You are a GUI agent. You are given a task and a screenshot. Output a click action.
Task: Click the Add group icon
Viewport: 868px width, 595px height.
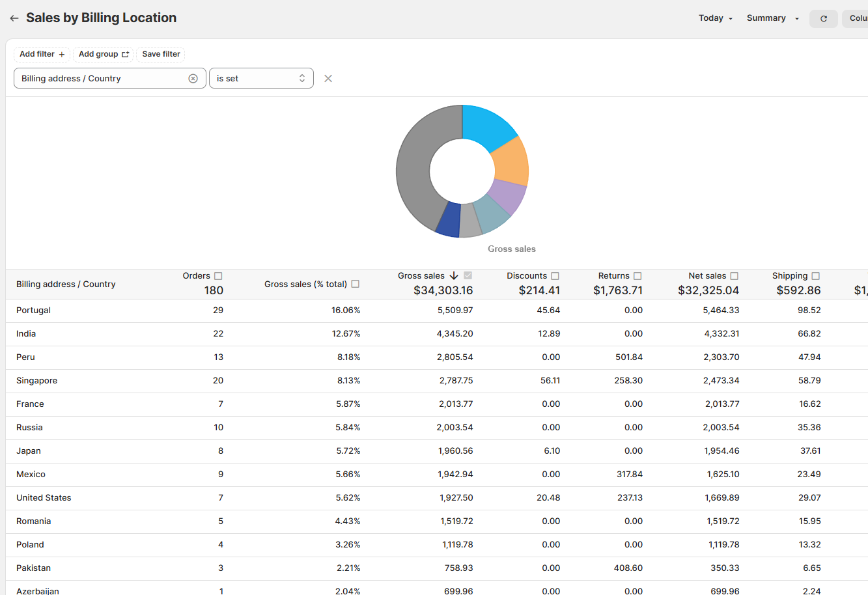tap(125, 55)
